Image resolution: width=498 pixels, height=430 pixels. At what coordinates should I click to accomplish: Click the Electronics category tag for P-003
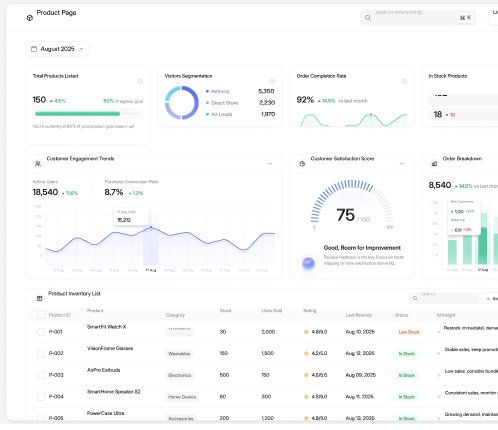180,375
